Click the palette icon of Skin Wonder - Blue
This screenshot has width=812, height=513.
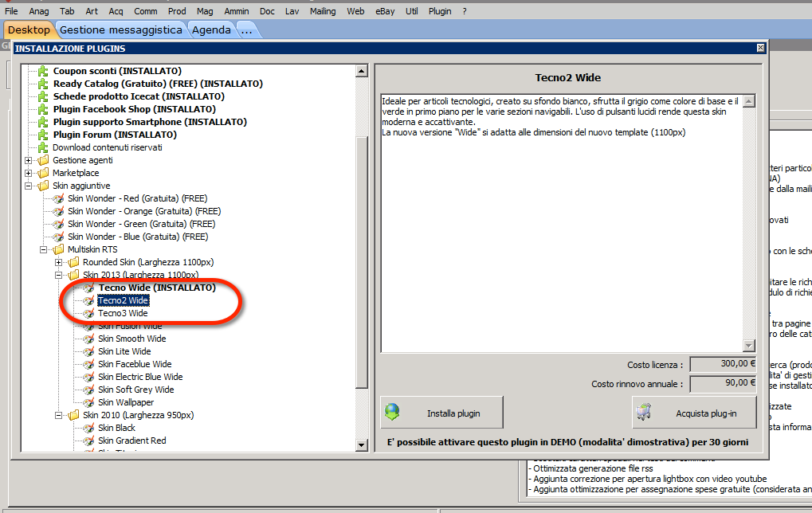click(58, 237)
